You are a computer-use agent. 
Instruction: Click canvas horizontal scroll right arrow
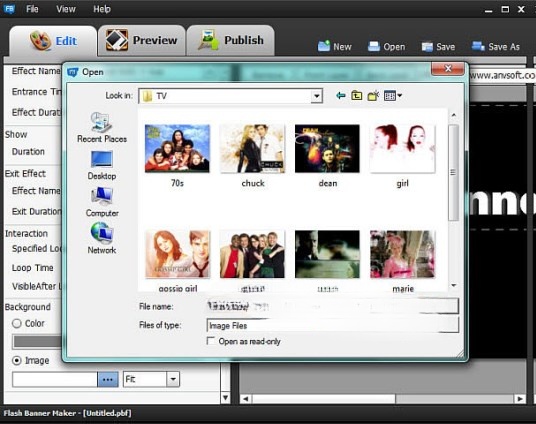(520, 399)
